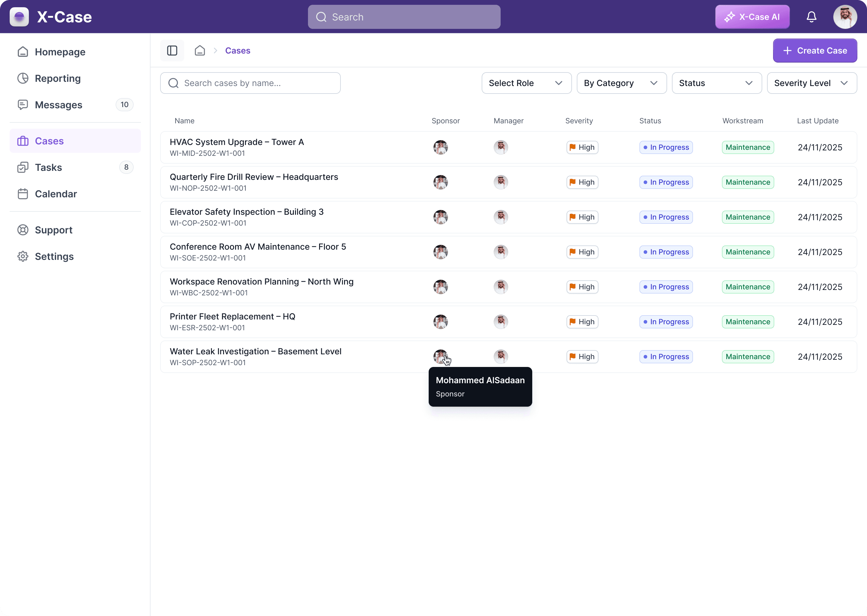
Task: Click the X-Case logo icon
Action: coord(19,17)
